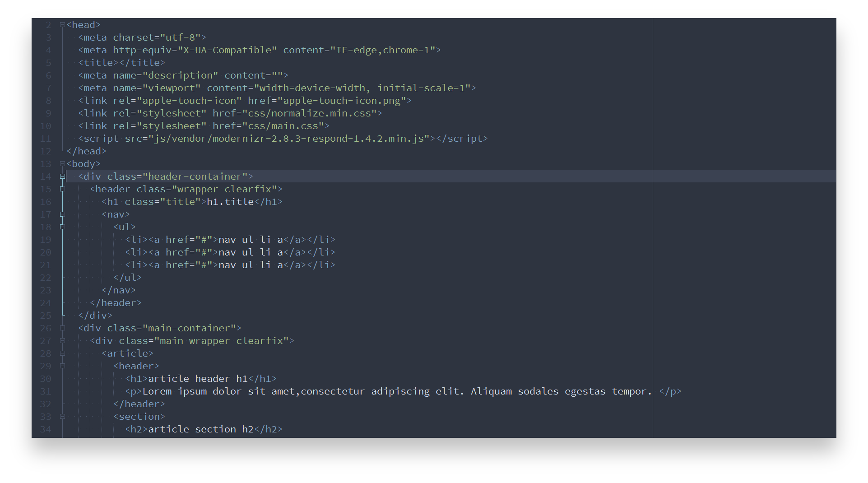Click line number 16 in the gutter
This screenshot has height=483, width=868.
[46, 202]
